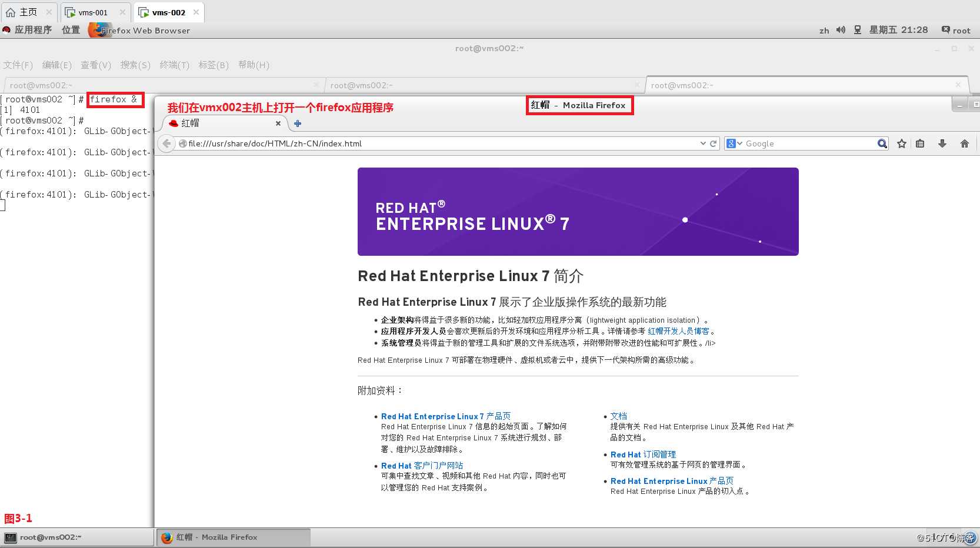Open the Downloads arrow icon
Screen dimensions: 980x548
pyautogui.click(x=942, y=143)
